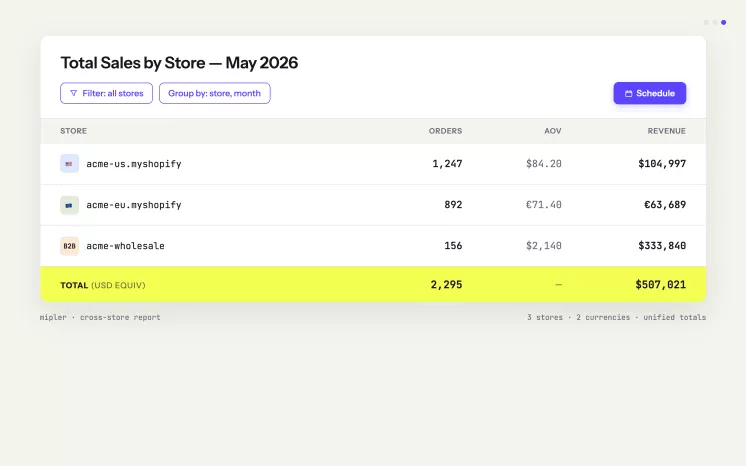The height and width of the screenshot is (466, 746).
Task: Click the mipler cross-store report footer text
Action: (x=100, y=317)
